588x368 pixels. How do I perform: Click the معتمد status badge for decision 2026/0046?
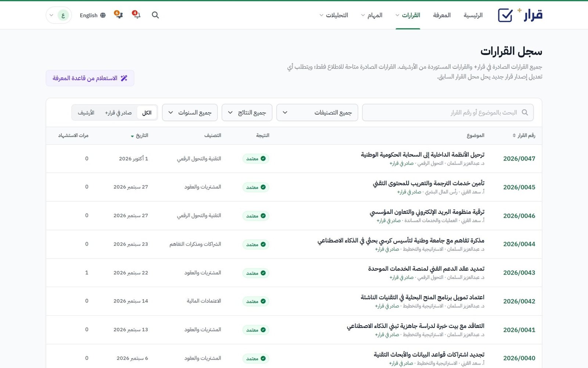coord(255,216)
